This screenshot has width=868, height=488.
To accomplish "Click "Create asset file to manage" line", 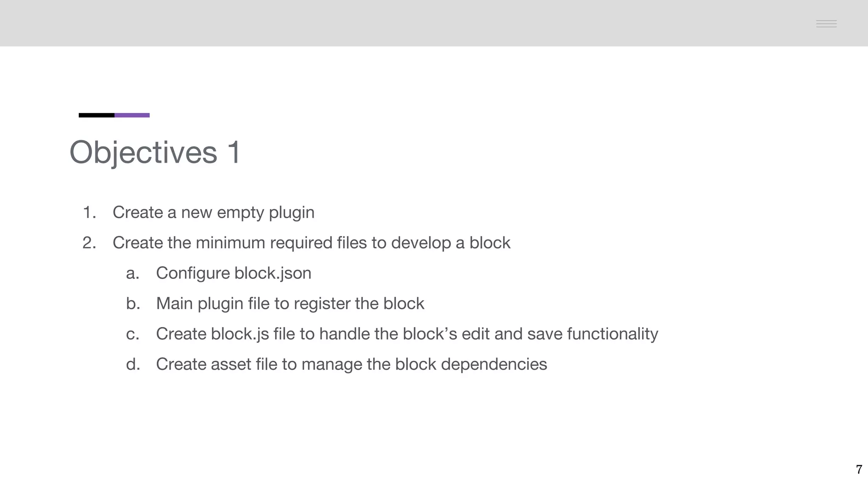I will pyautogui.click(x=351, y=364).
